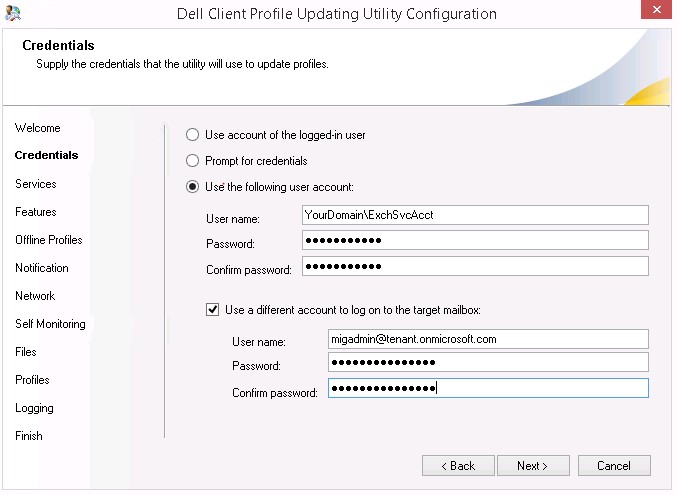This screenshot has width=677, height=495.
Task: Close the configuration wizard window
Action: pyautogui.click(x=656, y=10)
